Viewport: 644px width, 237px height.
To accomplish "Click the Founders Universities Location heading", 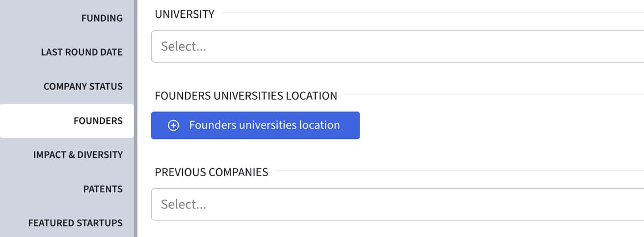I will pos(246,96).
